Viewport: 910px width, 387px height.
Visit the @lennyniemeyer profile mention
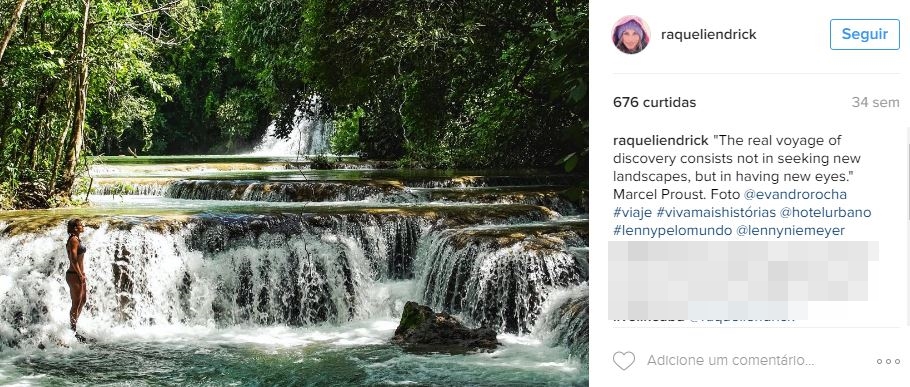tap(790, 230)
